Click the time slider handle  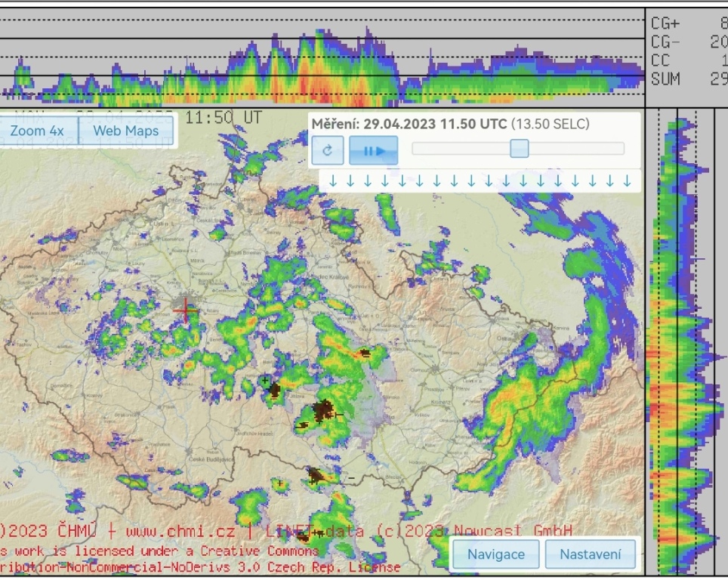pos(519,149)
